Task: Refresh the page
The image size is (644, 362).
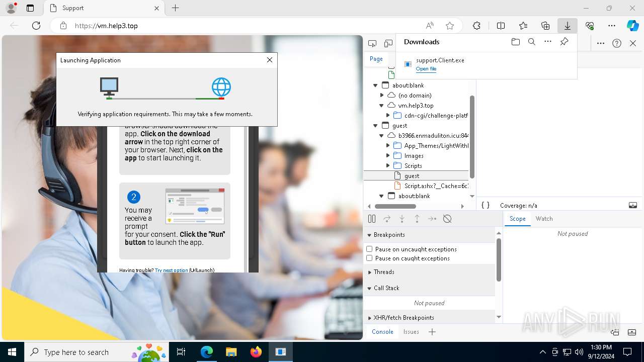Action: [36, 26]
